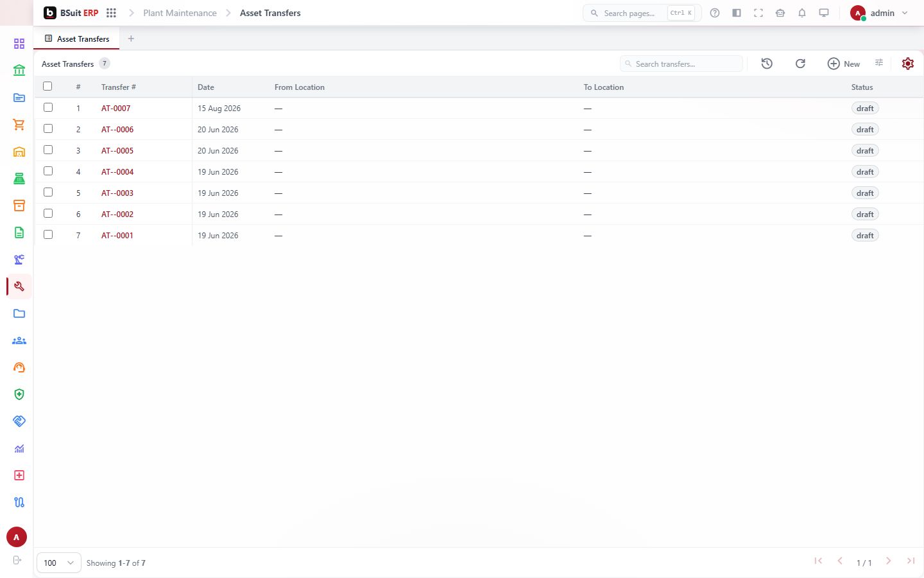924x578 pixels.
Task: Add a new tab with the plus button
Action: click(x=131, y=39)
